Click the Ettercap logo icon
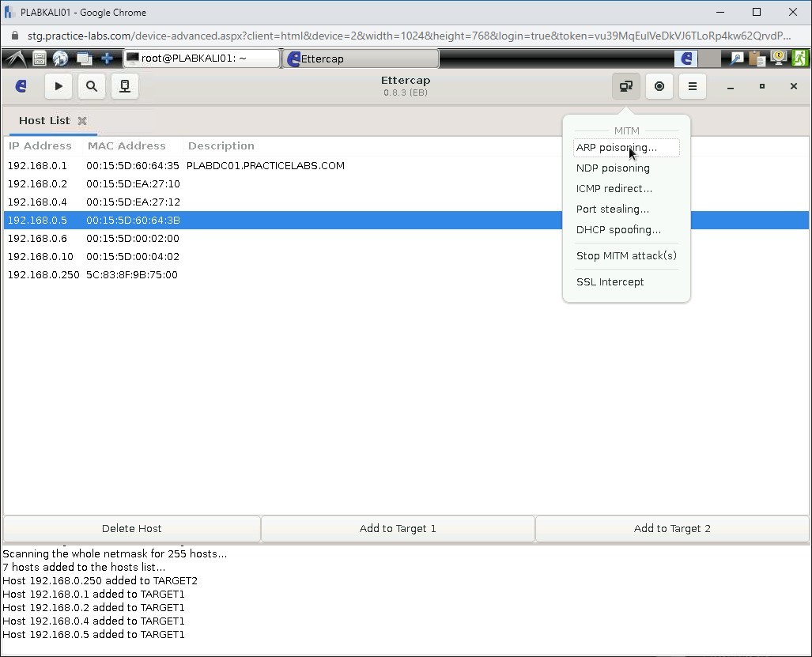 click(21, 86)
